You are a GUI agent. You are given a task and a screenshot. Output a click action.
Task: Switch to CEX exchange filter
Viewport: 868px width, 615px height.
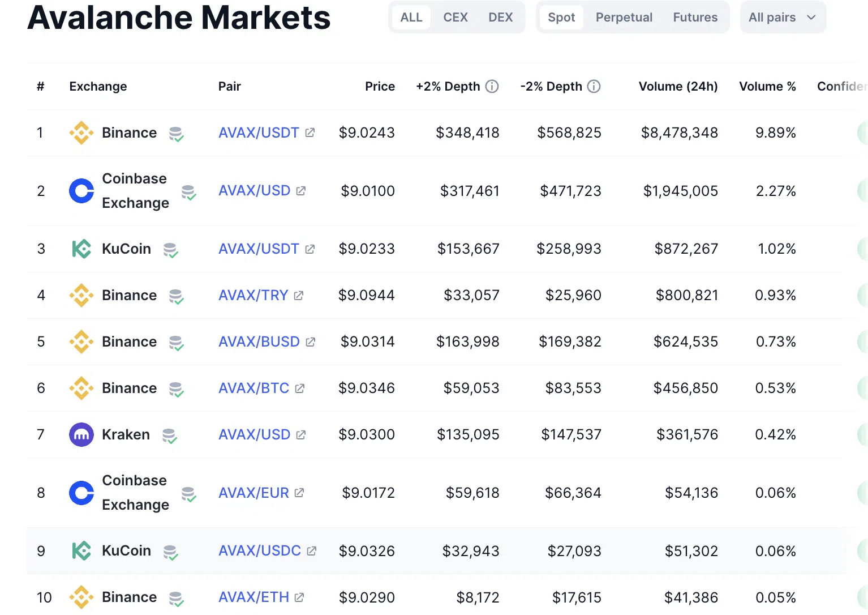click(x=456, y=18)
